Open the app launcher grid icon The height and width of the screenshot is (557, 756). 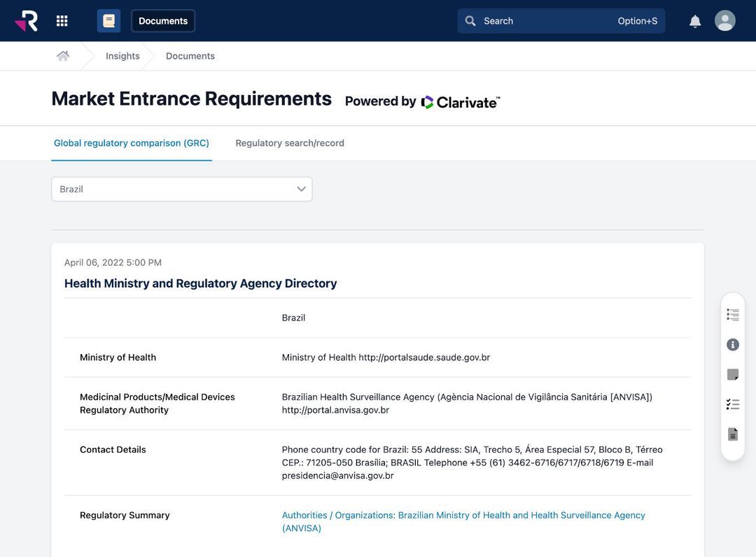[x=62, y=20]
